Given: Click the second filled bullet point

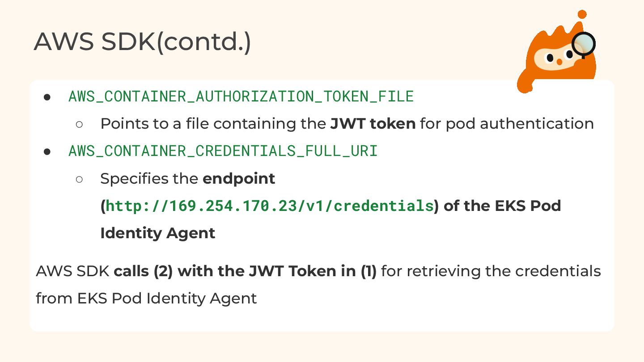Looking at the screenshot, I should tap(47, 152).
